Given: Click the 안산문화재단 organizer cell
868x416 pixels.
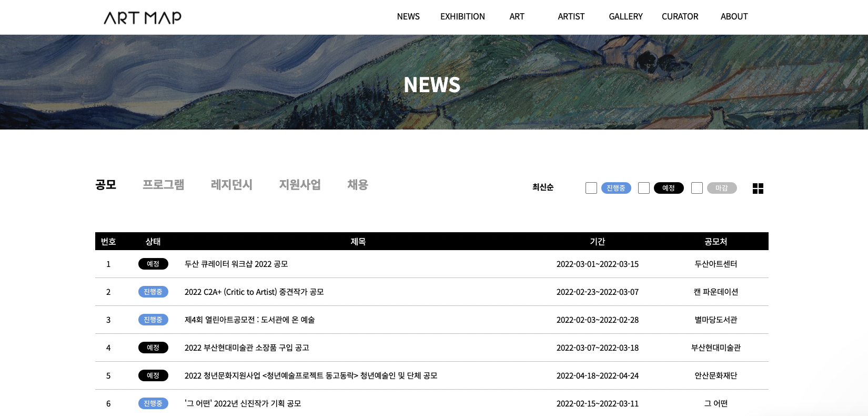Looking at the screenshot, I should (x=716, y=375).
